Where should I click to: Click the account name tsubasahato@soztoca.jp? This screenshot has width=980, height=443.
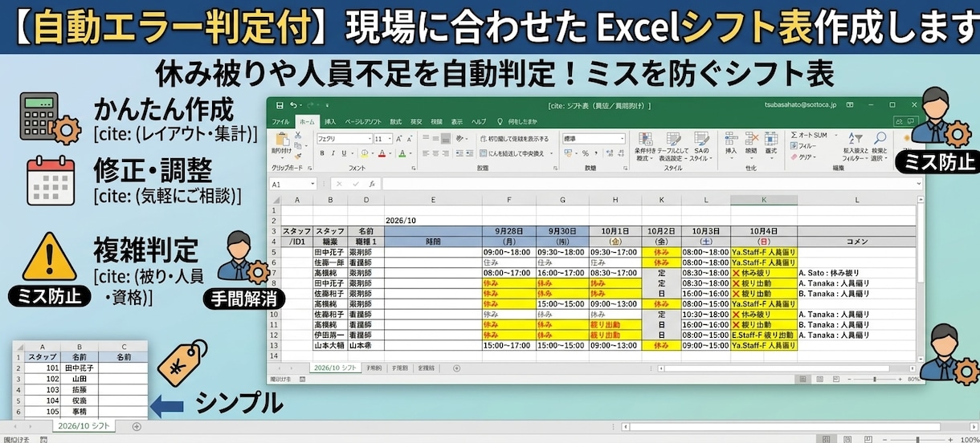coord(799,105)
